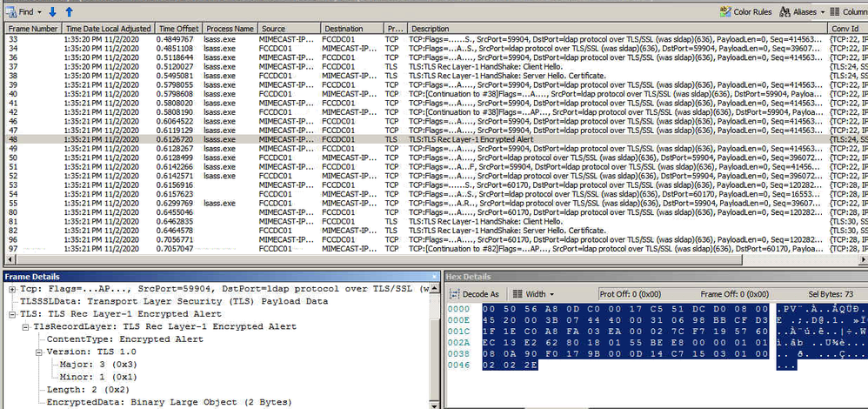Sort by Process Name column header
The height and width of the screenshot is (409, 868).
230,28
